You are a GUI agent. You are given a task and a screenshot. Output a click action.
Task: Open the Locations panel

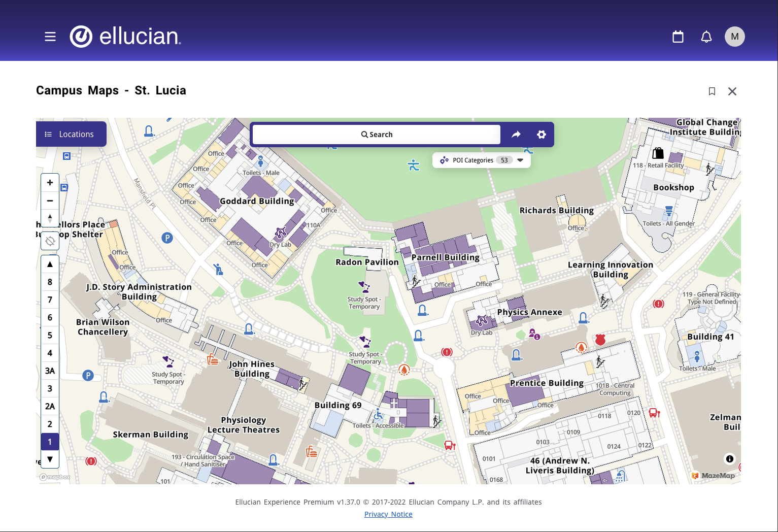coord(71,134)
